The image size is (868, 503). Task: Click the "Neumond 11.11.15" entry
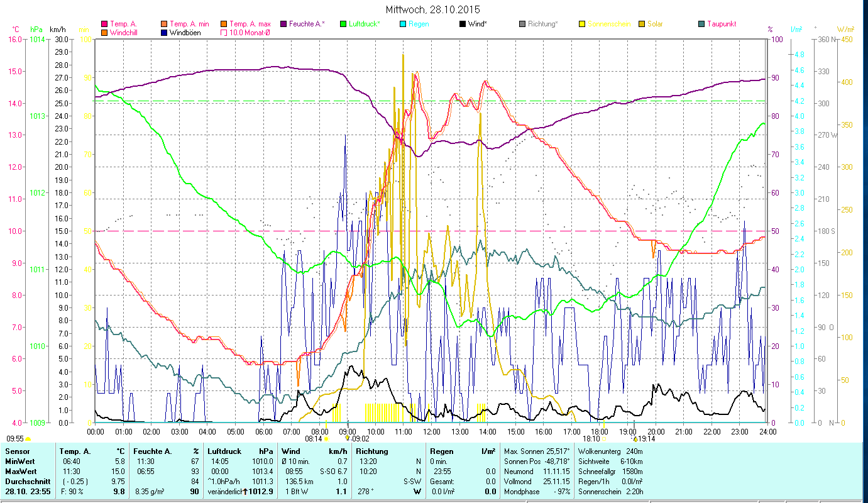[537, 471]
